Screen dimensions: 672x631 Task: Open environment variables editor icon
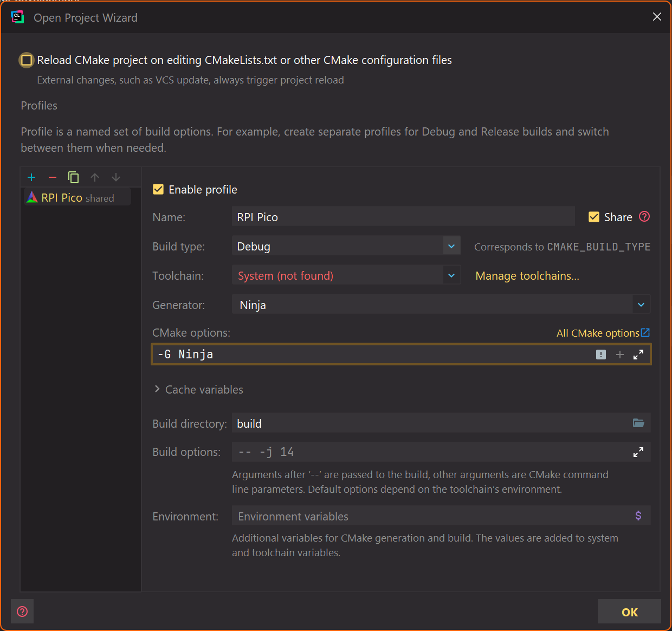pos(638,516)
